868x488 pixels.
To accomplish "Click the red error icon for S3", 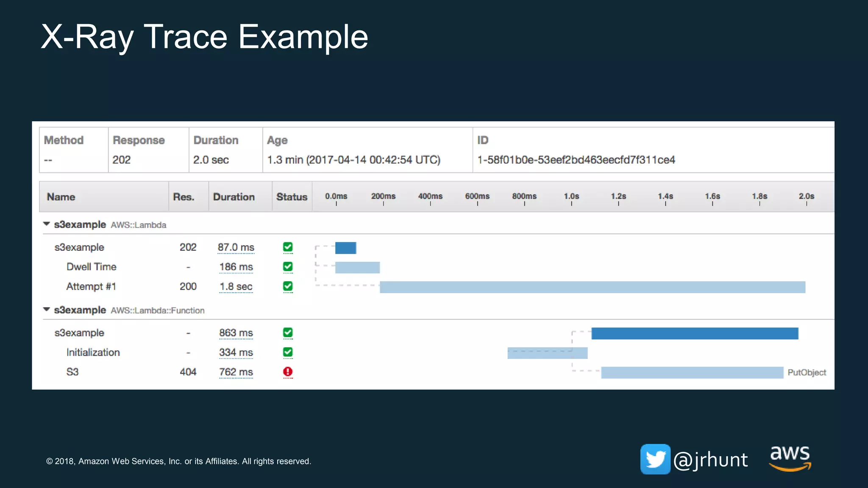I will coord(288,372).
